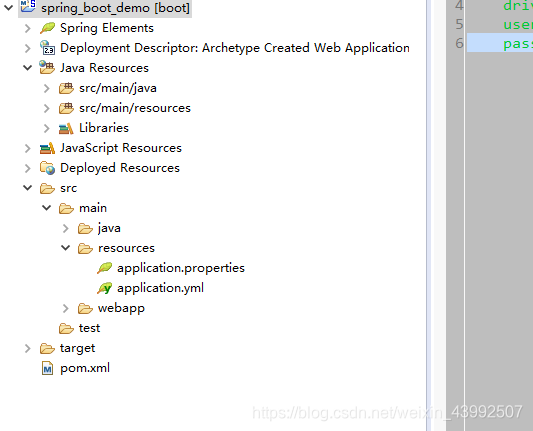Click the spring_boot_demo project icon
This screenshot has width=533, height=431.
[28, 7]
